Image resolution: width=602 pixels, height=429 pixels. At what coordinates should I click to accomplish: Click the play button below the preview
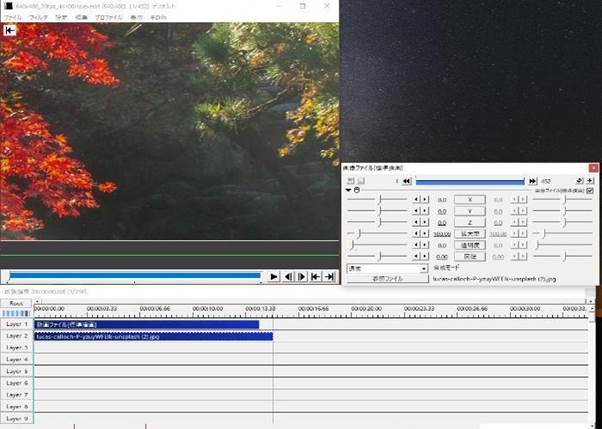pyautogui.click(x=274, y=276)
